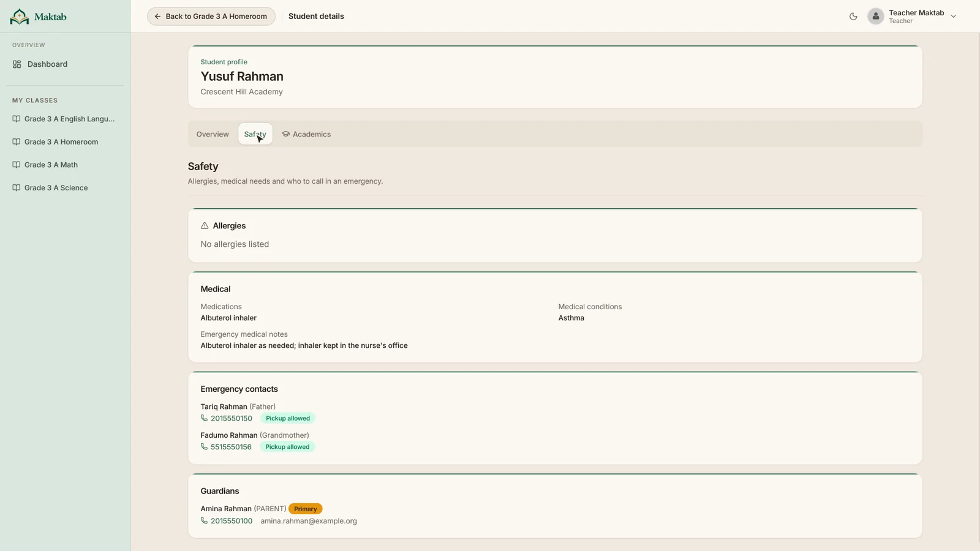Image resolution: width=980 pixels, height=551 pixels.
Task: Click No allergies listed text
Action: point(235,244)
